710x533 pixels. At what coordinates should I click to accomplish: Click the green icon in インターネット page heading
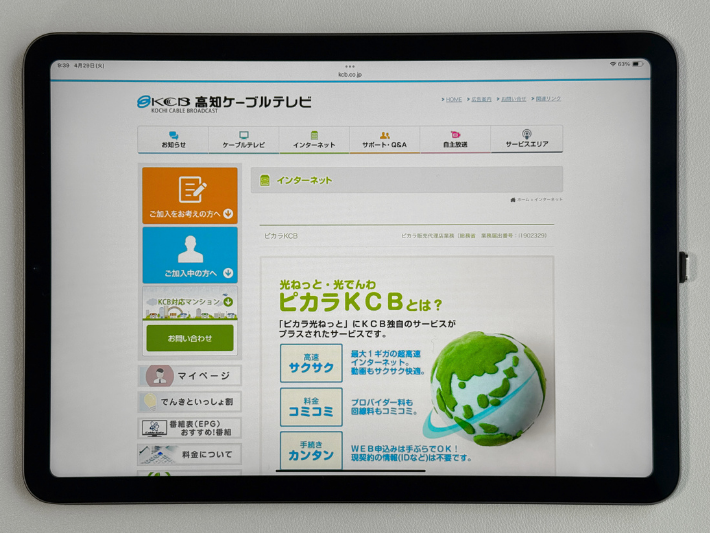pyautogui.click(x=264, y=180)
